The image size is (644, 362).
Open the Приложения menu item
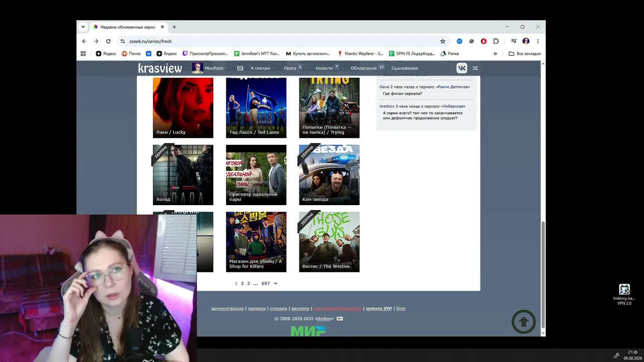405,68
